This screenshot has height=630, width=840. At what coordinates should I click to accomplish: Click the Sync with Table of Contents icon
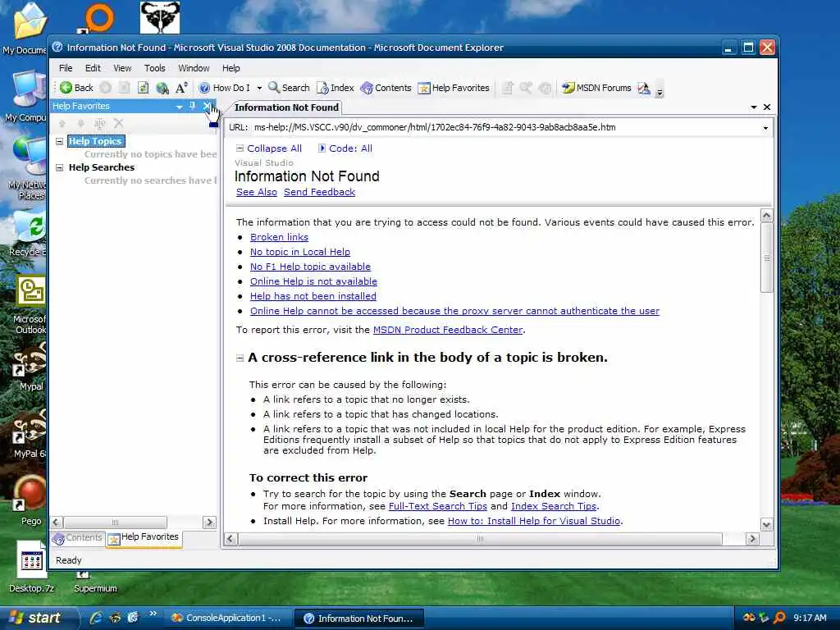click(x=545, y=88)
